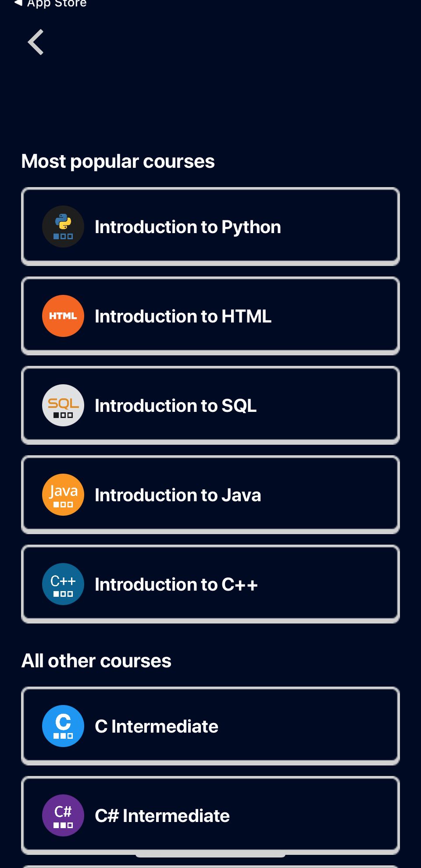Tap the light blue C course icon
Viewport: 421px width, 868px height.
pos(63,726)
